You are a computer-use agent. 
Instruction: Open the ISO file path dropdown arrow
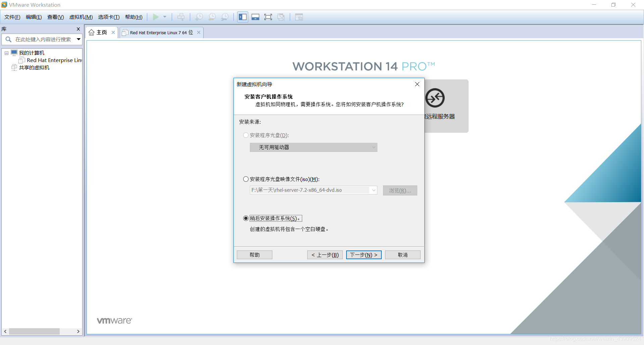tap(374, 190)
